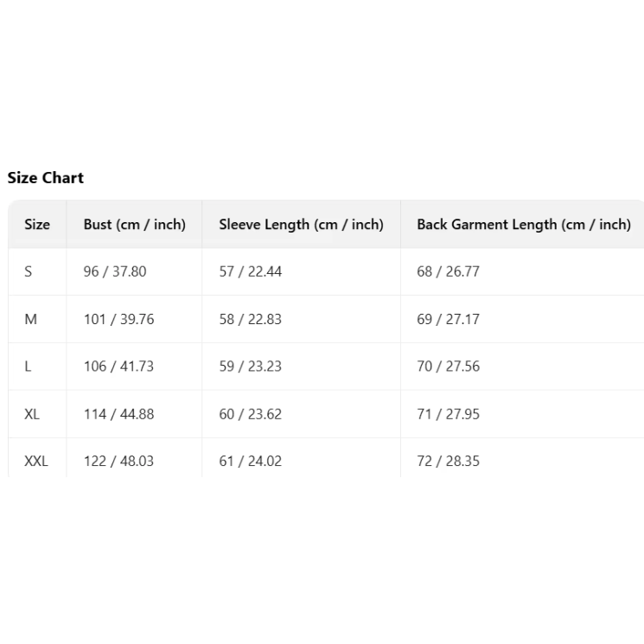The width and height of the screenshot is (644, 644).
Task: Select sleeve length 61 / 24.02
Action: 250,461
